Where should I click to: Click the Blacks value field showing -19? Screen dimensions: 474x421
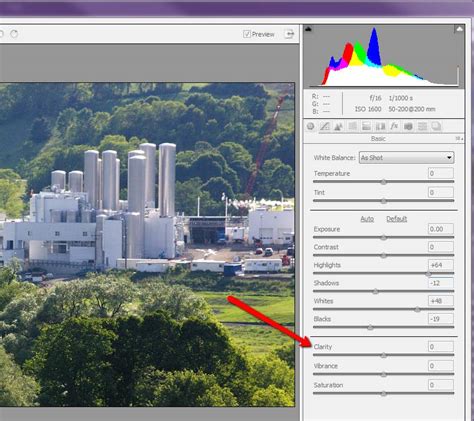click(441, 319)
